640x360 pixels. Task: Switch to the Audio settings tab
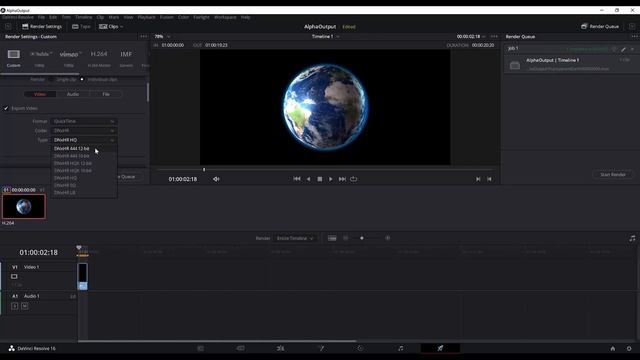click(x=73, y=94)
